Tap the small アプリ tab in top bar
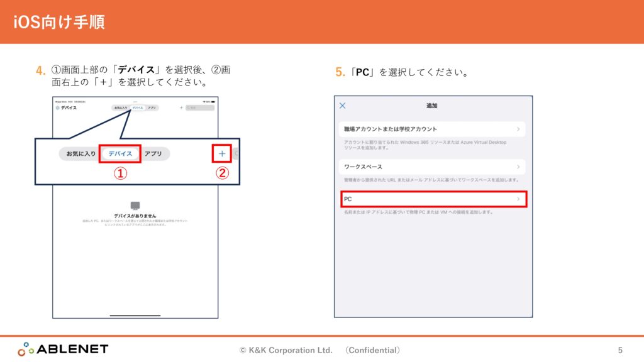Viewport: 644px width, 362px height. [x=152, y=108]
